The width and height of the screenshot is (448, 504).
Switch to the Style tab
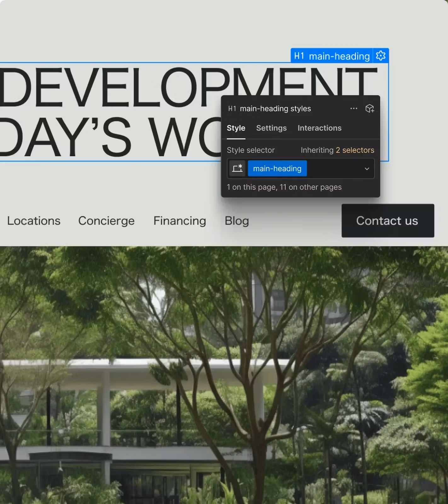236,128
